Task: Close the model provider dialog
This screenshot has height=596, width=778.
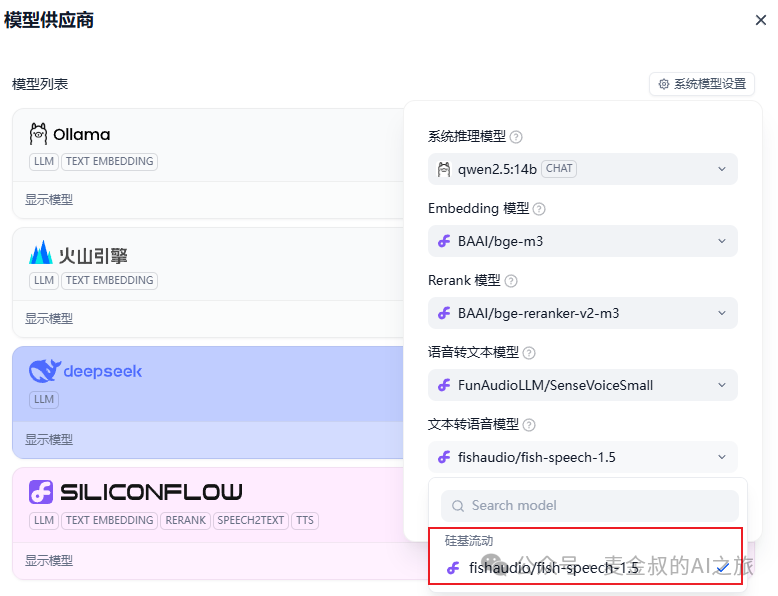Action: [761, 20]
